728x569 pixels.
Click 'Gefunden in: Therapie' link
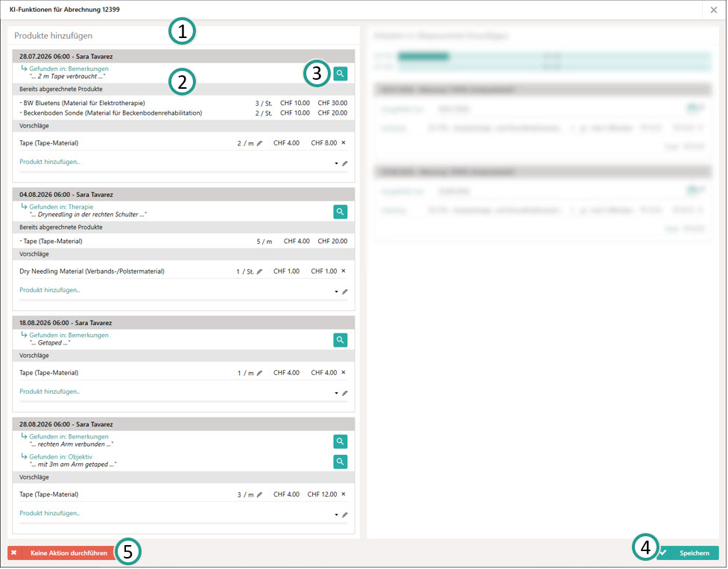[61, 207]
